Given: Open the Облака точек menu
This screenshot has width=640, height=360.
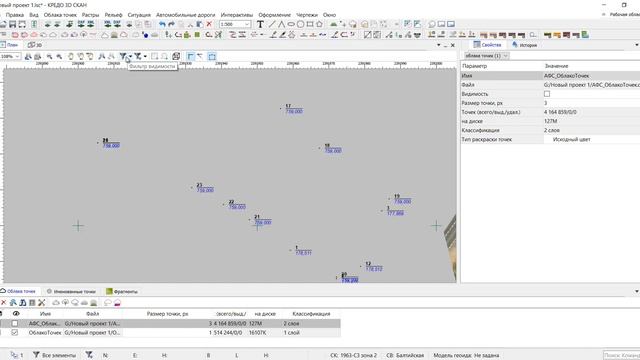Looking at the screenshot, I should 60,15.
